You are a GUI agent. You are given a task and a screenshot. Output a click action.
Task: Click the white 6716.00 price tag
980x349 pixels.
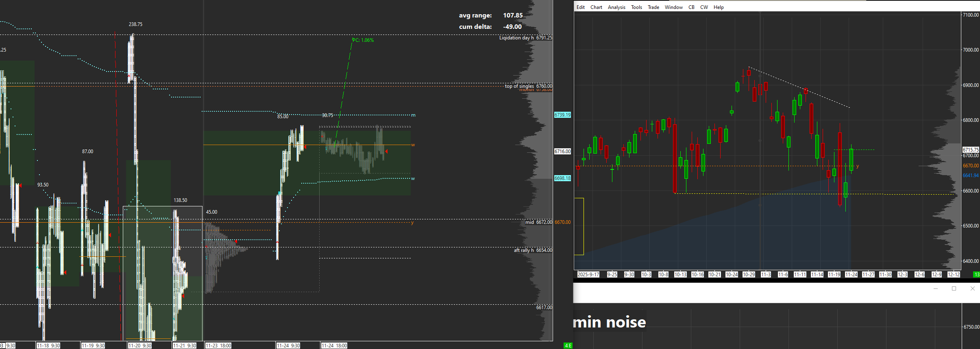tap(562, 152)
